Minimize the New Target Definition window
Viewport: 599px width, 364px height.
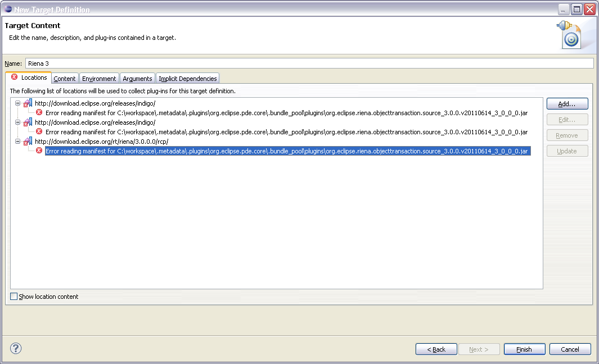point(564,9)
